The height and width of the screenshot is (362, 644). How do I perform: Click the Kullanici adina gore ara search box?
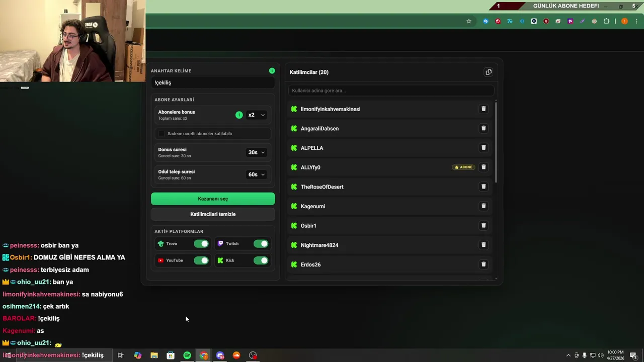pyautogui.click(x=391, y=90)
